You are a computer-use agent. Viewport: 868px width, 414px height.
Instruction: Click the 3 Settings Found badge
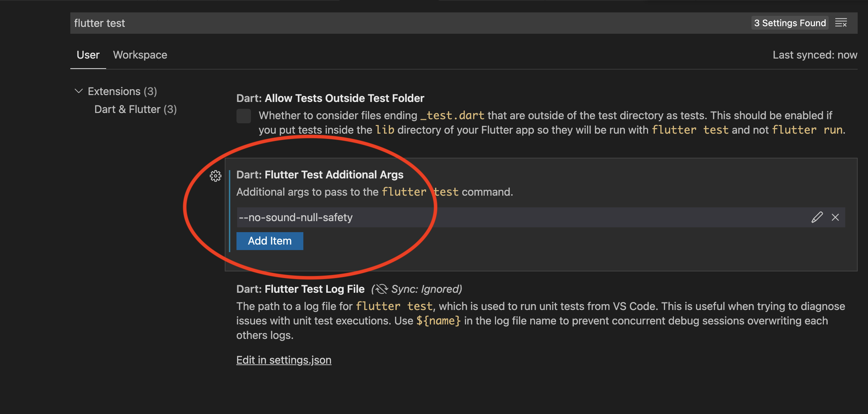pos(790,23)
